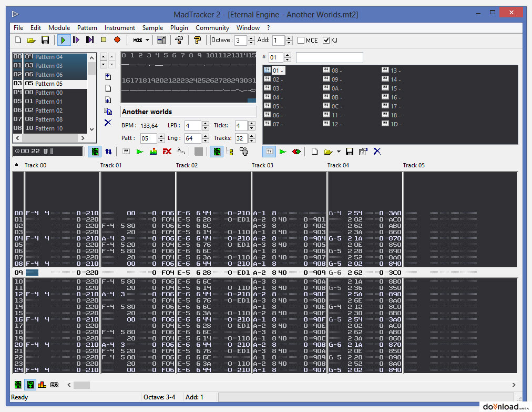Increase the instrument number with the up arrow
The image size is (532, 412).
tap(288, 55)
